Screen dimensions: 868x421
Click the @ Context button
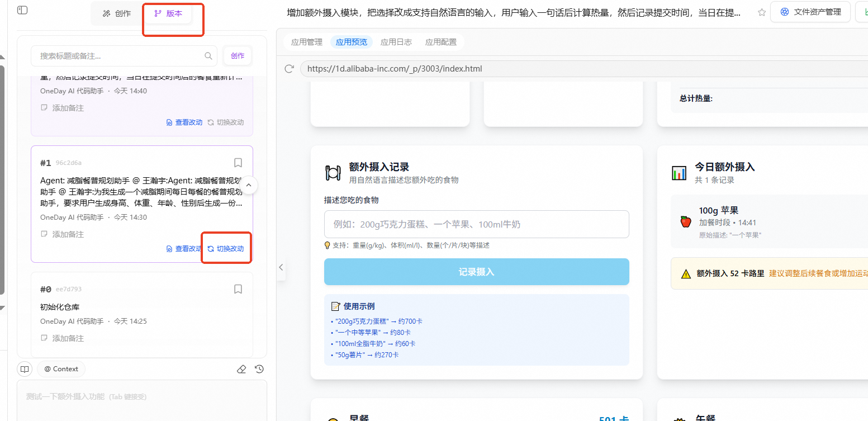(x=61, y=369)
